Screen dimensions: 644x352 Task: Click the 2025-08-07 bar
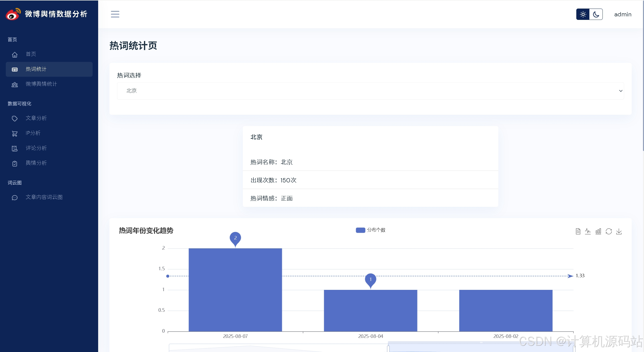pyautogui.click(x=235, y=289)
